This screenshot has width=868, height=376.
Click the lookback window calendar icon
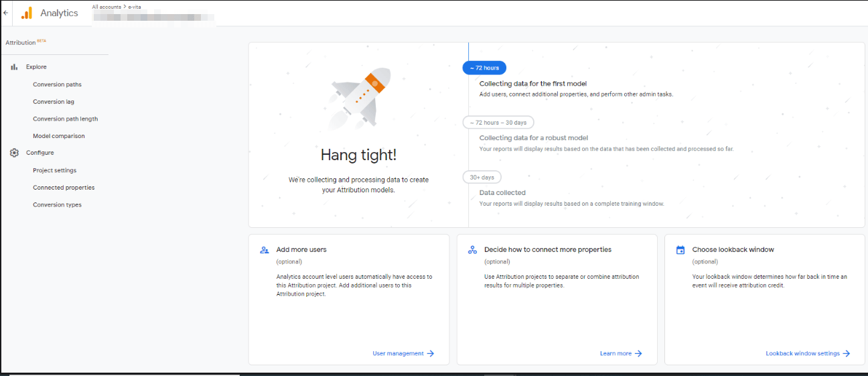pyautogui.click(x=680, y=250)
